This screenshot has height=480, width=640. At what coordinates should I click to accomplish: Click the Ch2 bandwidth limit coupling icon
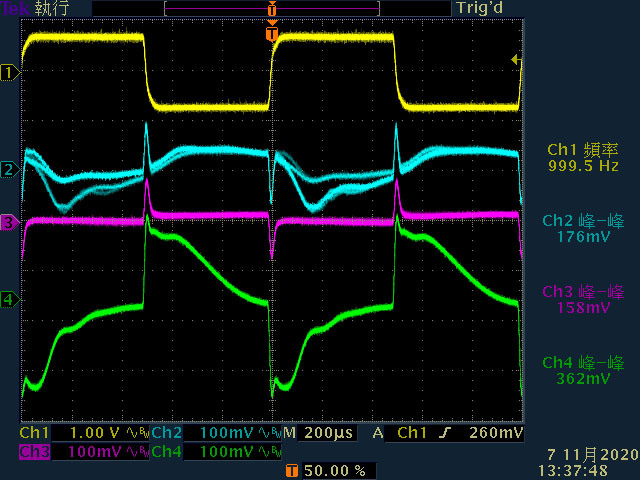pyautogui.click(x=270, y=433)
